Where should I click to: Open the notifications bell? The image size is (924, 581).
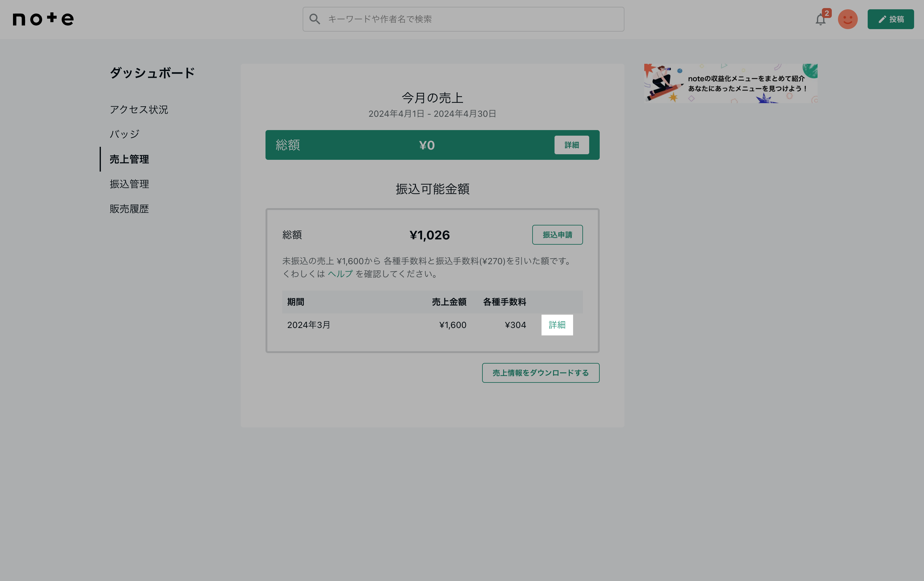click(820, 20)
